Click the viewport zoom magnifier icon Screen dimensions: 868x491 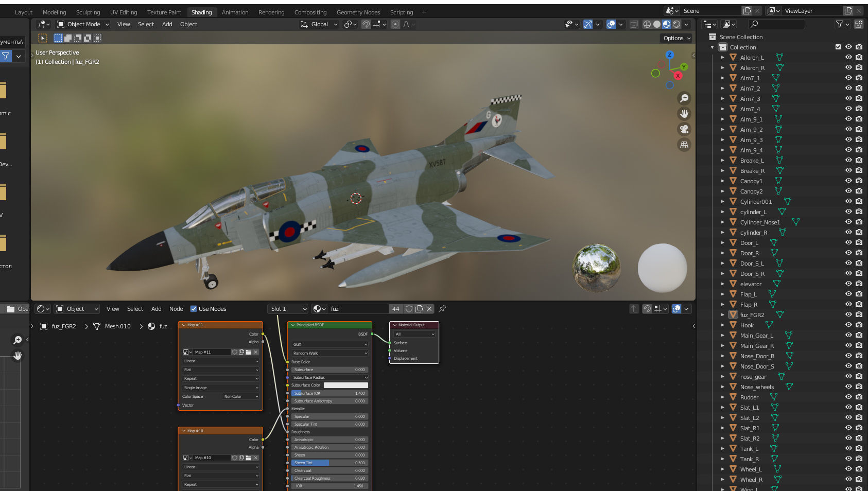coord(684,98)
